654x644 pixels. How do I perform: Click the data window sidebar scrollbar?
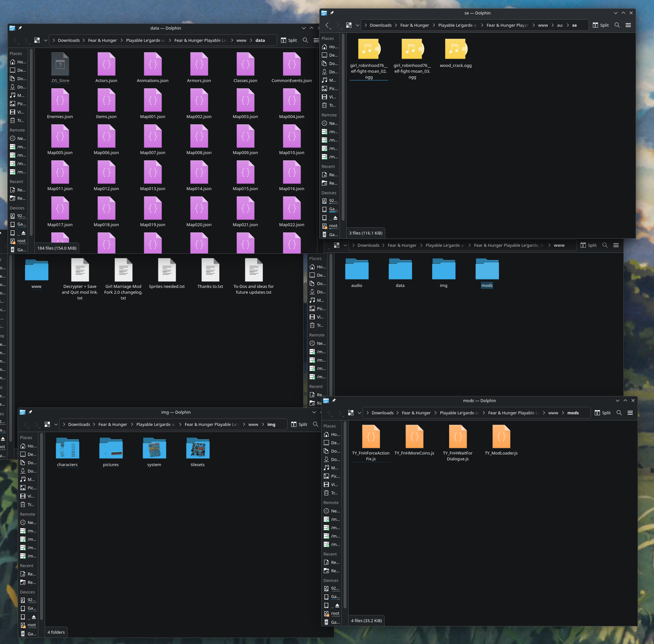(31, 142)
